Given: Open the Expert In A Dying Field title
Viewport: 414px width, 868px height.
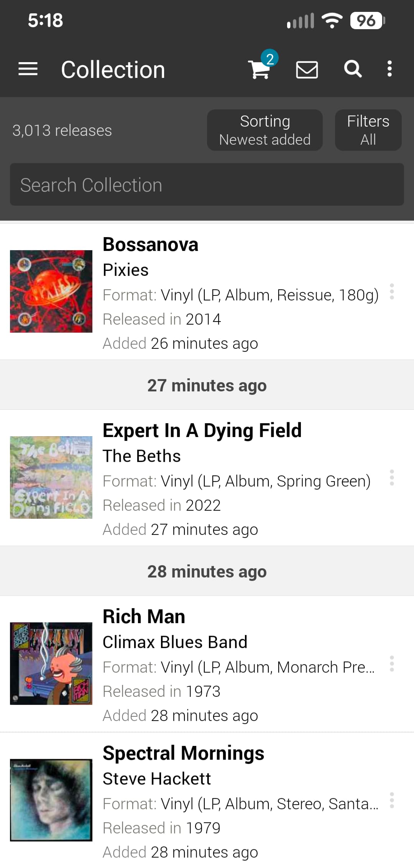Looking at the screenshot, I should [202, 431].
